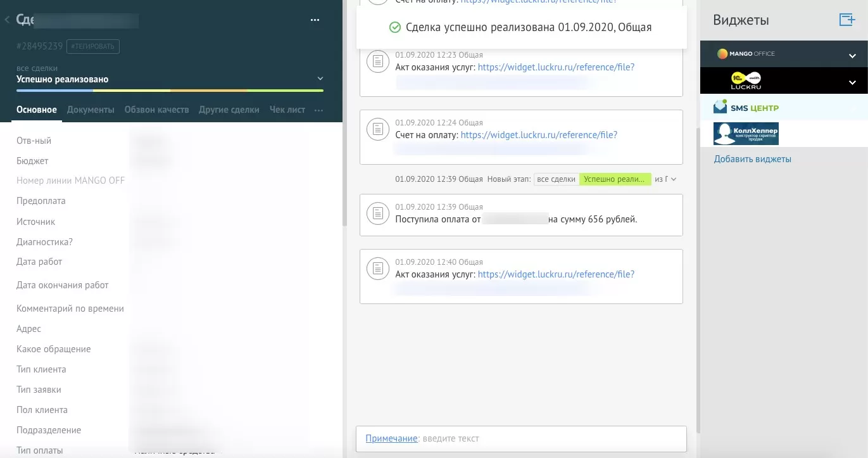
Task: Expand the stage change event chevron
Action: [674, 179]
